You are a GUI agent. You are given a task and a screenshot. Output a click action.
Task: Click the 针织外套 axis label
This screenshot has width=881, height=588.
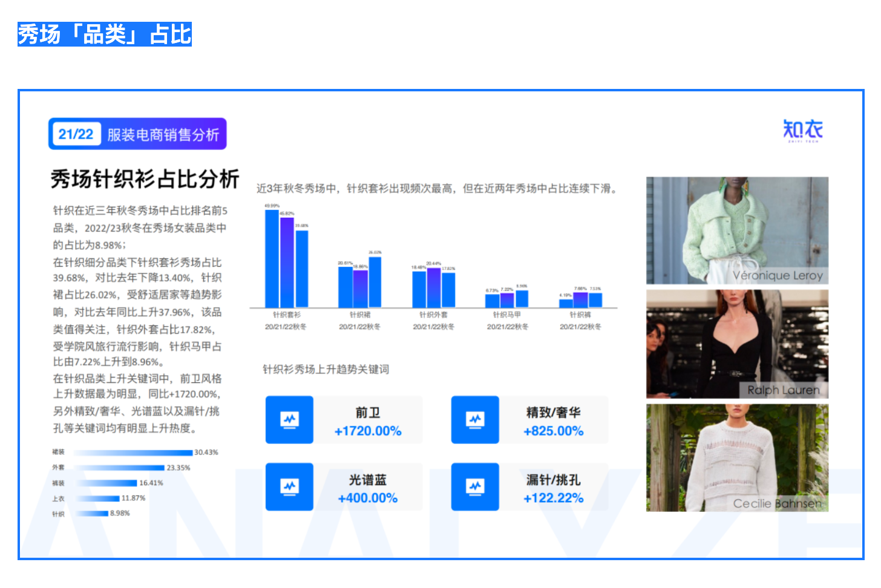click(x=433, y=315)
